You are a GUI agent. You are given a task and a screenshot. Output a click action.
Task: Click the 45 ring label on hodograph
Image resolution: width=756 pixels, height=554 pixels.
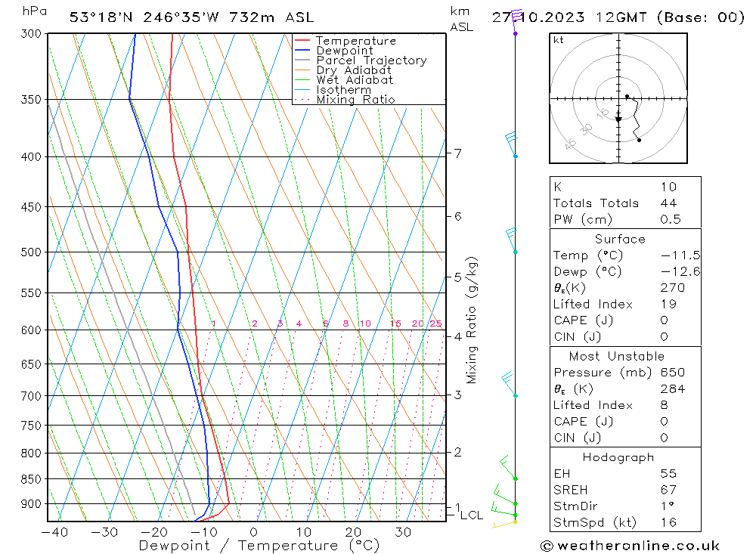[x=570, y=144]
